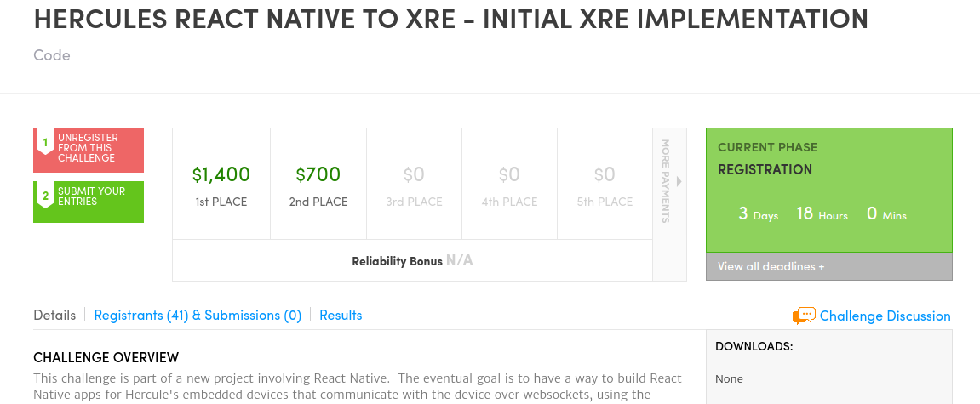Click the Challenge Discussion chat bubble icon
This screenshot has width=980, height=404.
tap(804, 316)
